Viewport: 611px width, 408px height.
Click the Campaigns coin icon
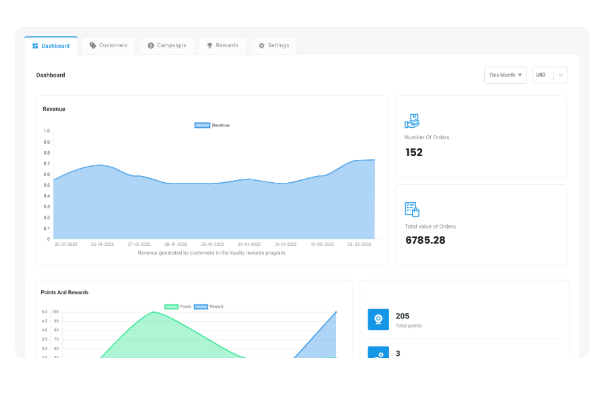151,46
